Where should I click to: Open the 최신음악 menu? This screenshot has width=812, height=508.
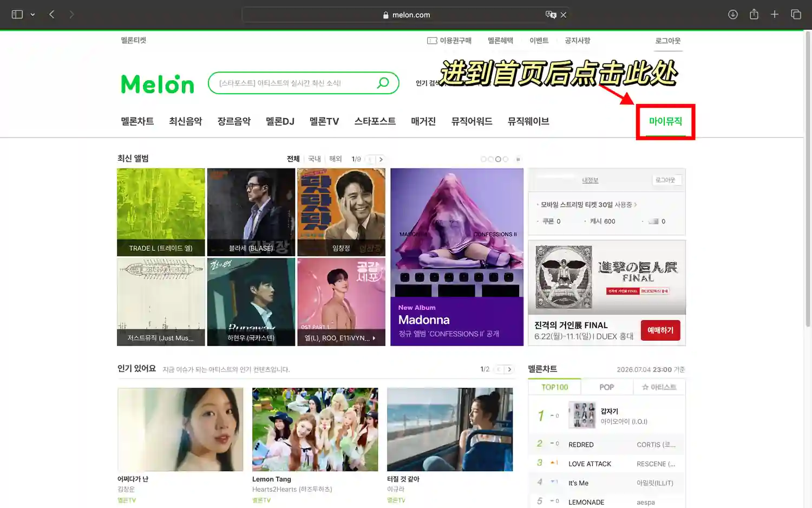point(186,121)
